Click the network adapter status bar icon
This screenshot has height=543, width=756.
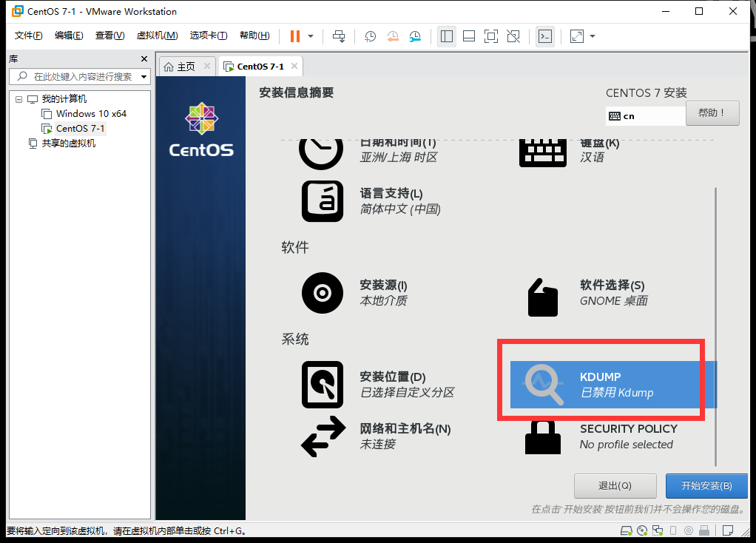point(658,530)
